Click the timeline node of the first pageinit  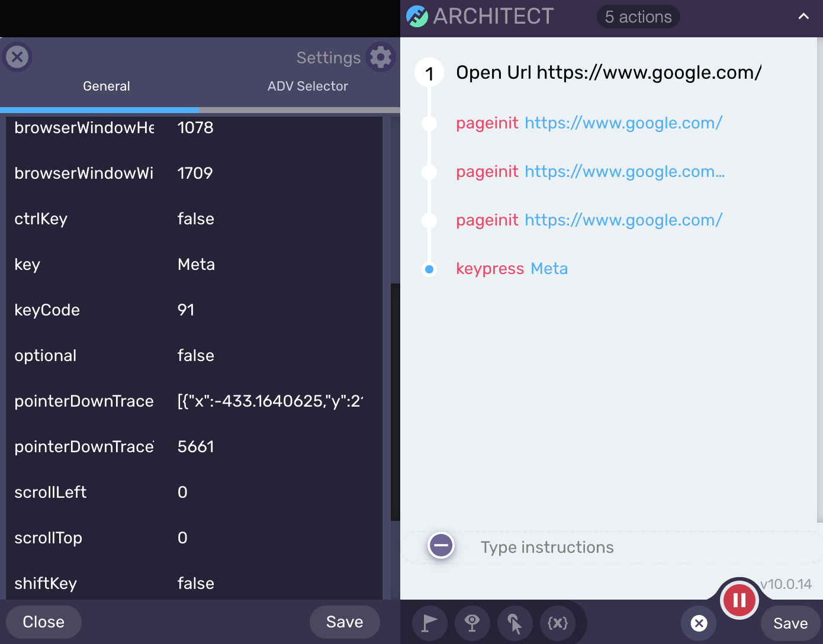[x=429, y=124]
